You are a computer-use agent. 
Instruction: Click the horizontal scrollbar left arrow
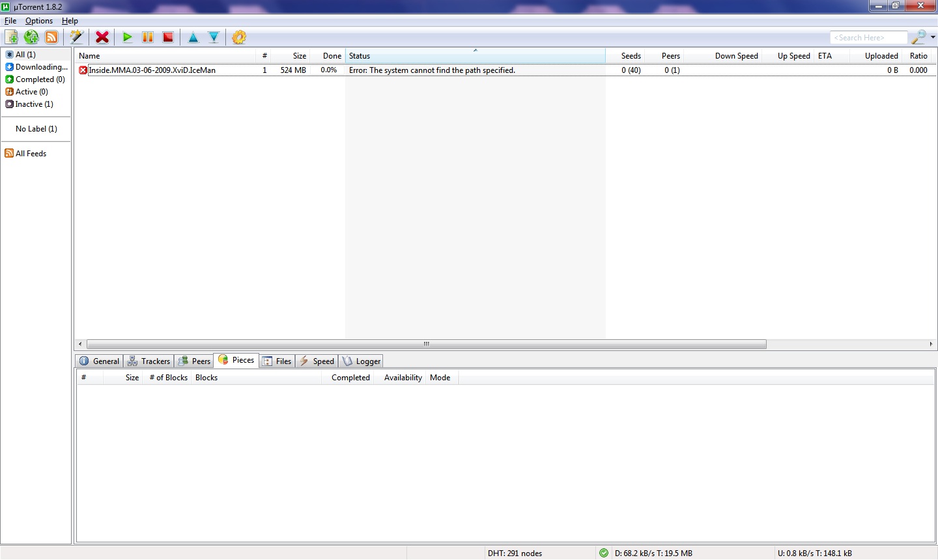80,344
